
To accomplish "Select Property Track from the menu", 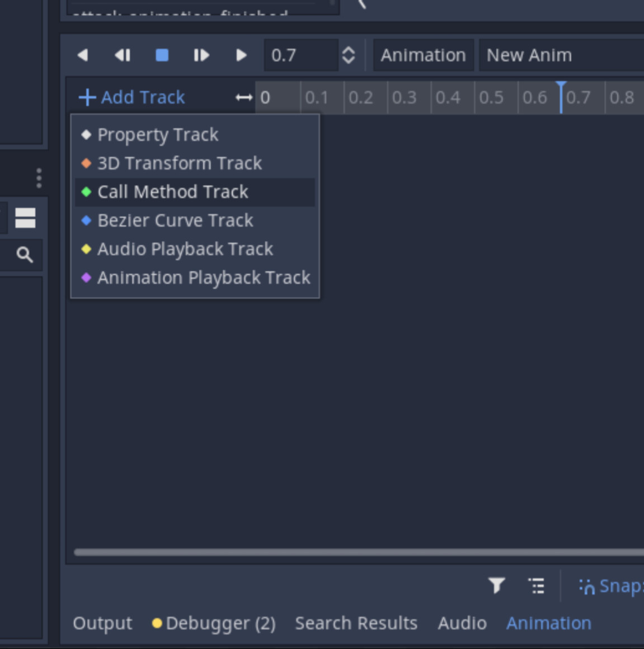I will tap(158, 135).
